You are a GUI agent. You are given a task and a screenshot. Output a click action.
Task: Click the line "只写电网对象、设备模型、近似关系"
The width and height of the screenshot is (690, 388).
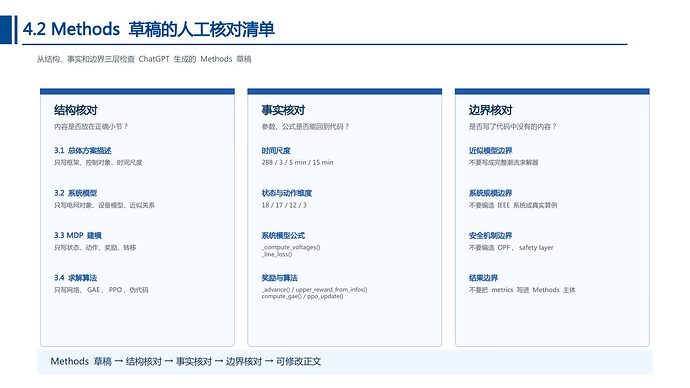point(104,205)
